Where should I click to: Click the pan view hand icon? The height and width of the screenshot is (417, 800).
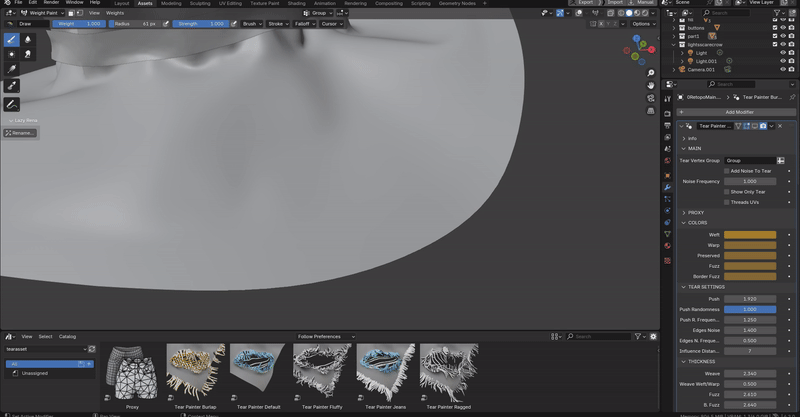651,85
